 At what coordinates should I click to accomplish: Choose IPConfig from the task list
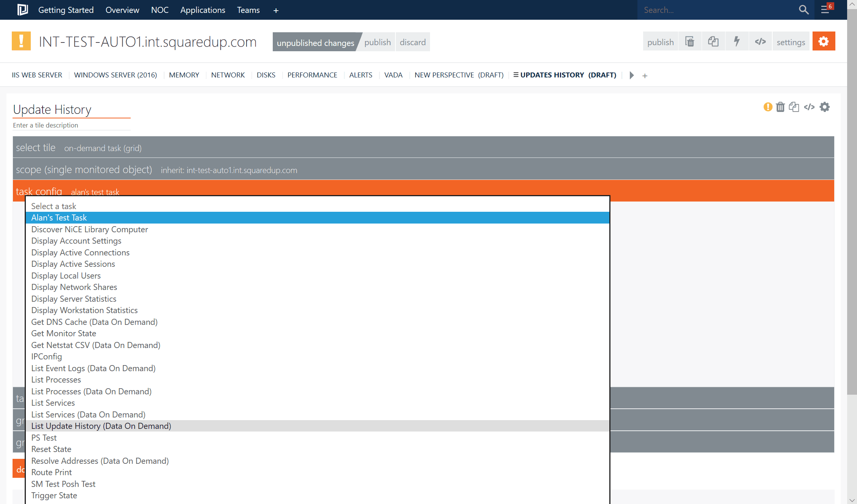46,356
